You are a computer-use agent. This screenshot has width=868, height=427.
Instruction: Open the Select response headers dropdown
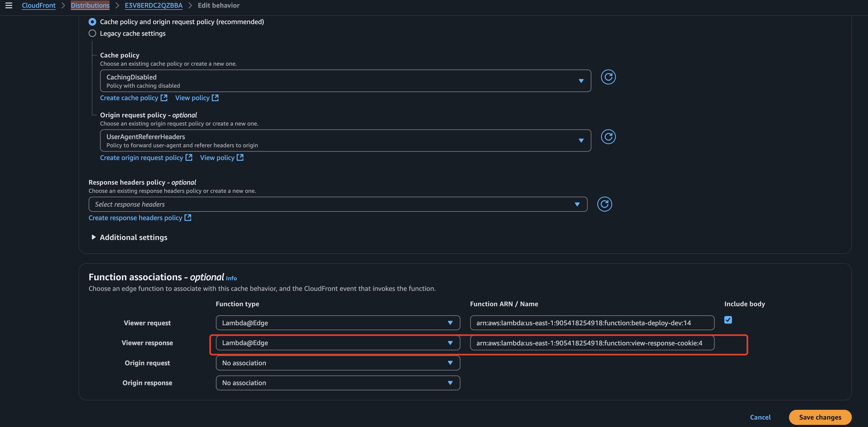(338, 204)
